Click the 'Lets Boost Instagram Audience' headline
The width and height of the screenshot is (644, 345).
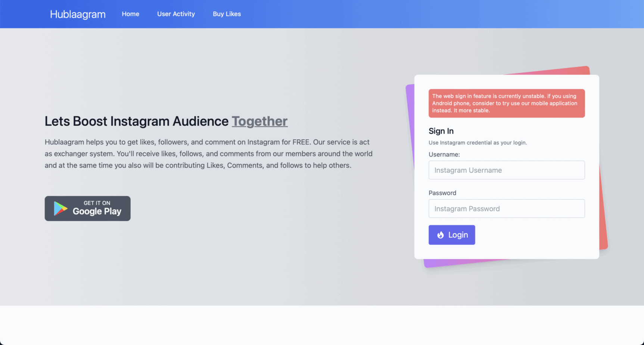click(136, 121)
